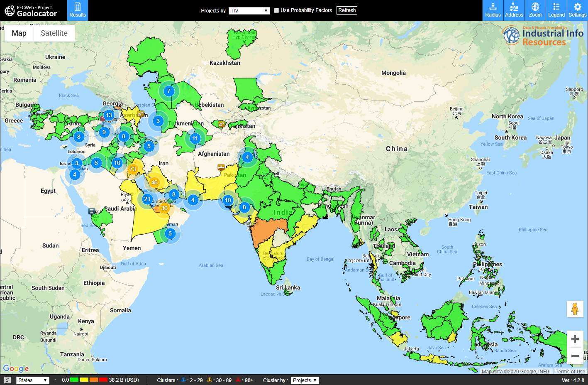Select the Radius search tool
This screenshot has width=588, height=385.
[x=493, y=10]
